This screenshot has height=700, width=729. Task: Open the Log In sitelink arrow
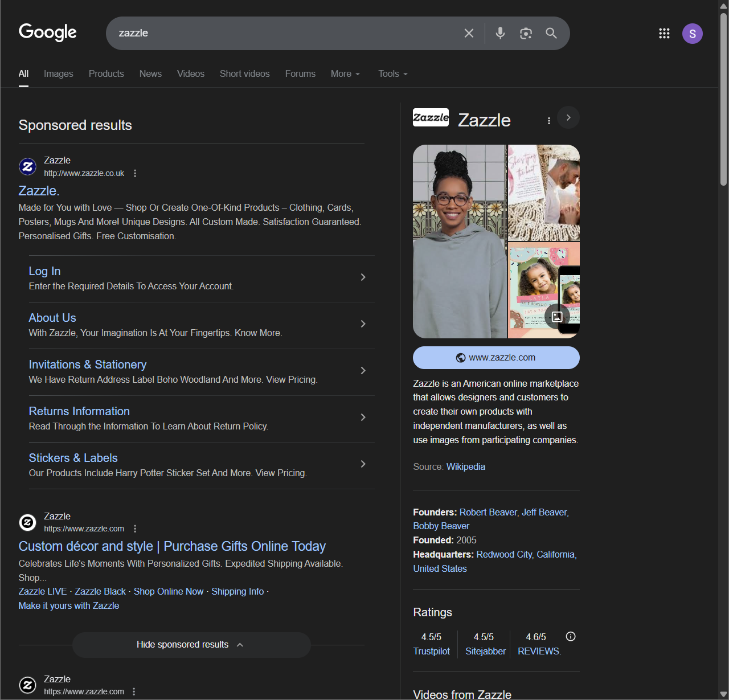coord(363,277)
